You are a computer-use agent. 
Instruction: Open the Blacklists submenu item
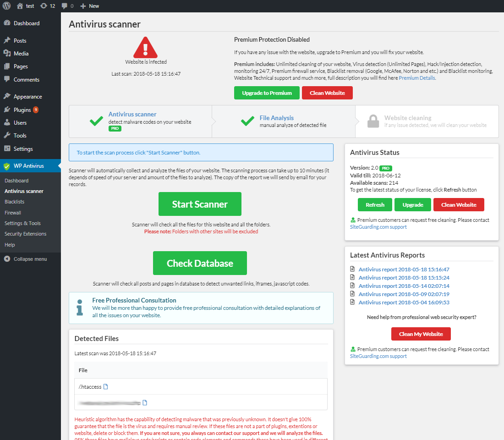(14, 202)
